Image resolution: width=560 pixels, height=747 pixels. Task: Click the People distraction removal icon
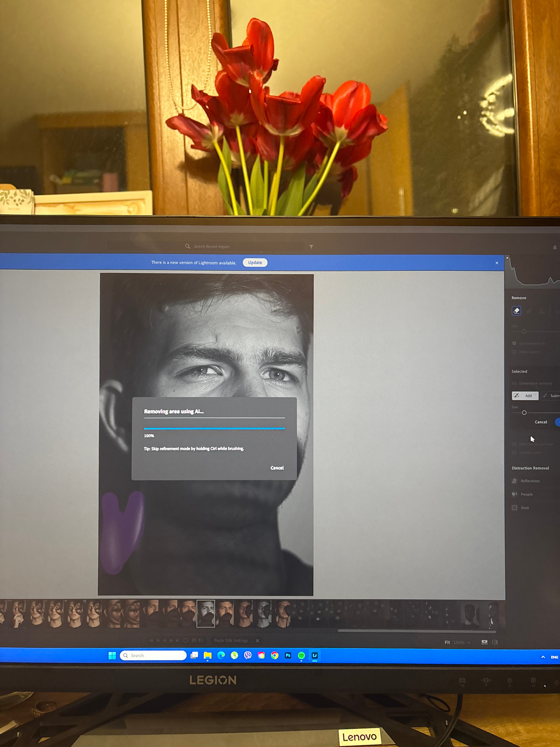[514, 494]
